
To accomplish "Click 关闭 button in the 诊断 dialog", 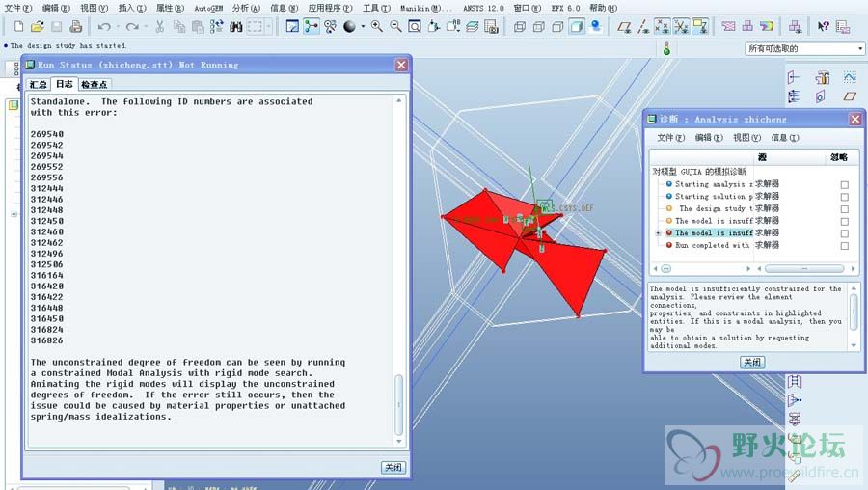I will [751, 362].
